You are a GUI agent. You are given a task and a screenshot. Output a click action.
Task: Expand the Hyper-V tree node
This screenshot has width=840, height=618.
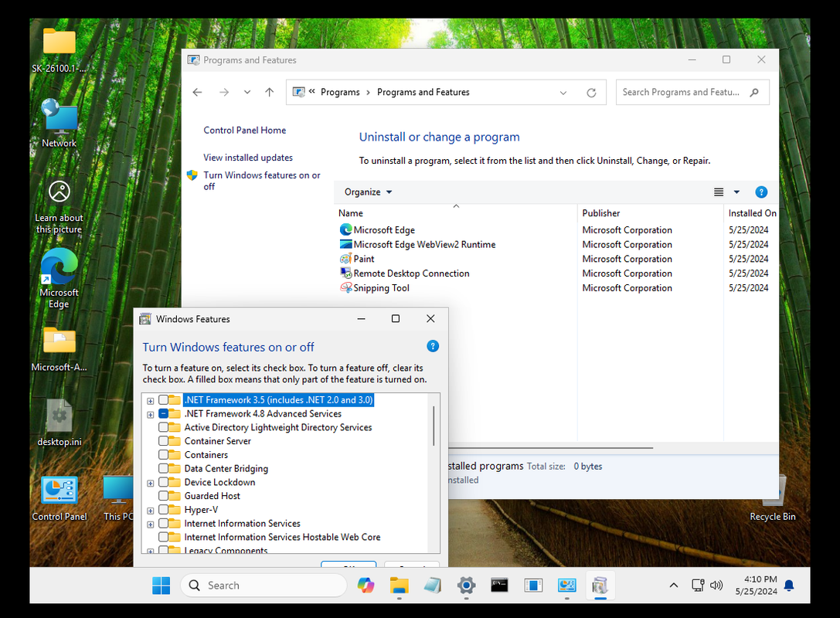[151, 511]
